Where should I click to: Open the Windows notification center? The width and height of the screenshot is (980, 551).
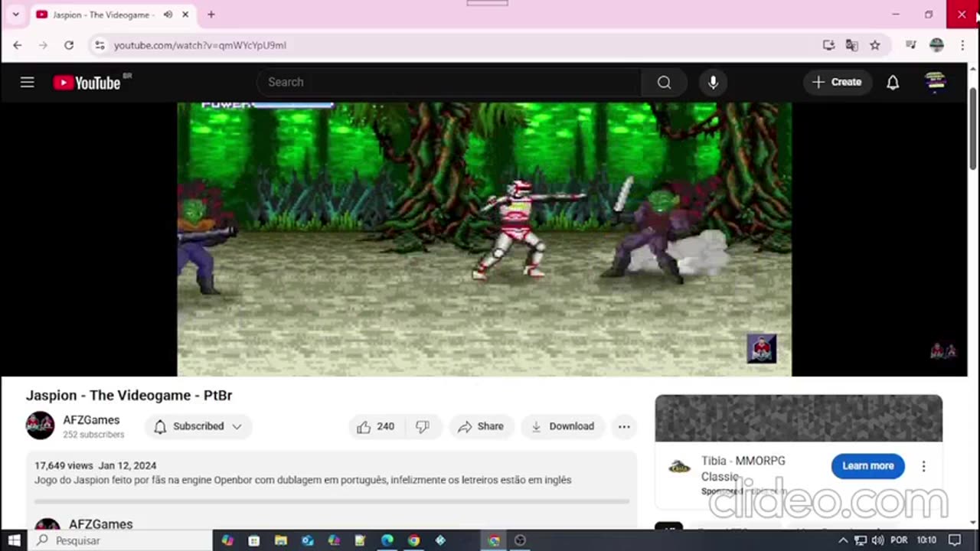pos(955,540)
